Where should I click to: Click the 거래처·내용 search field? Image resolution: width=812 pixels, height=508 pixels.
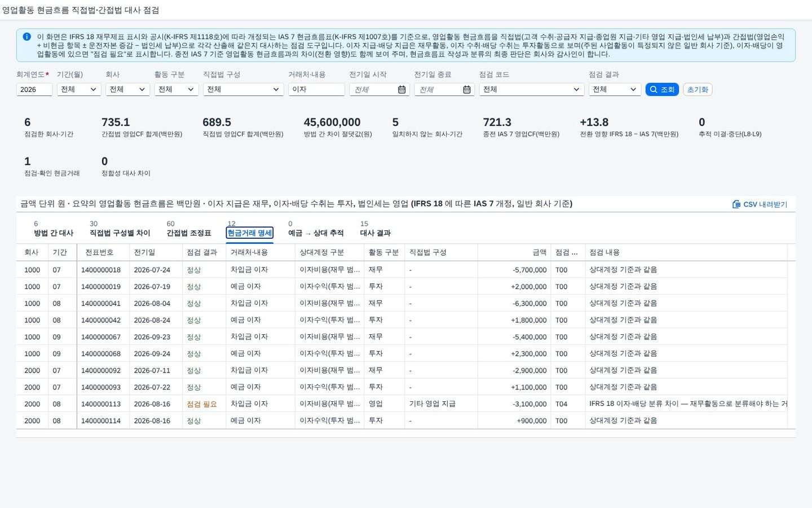tap(316, 89)
